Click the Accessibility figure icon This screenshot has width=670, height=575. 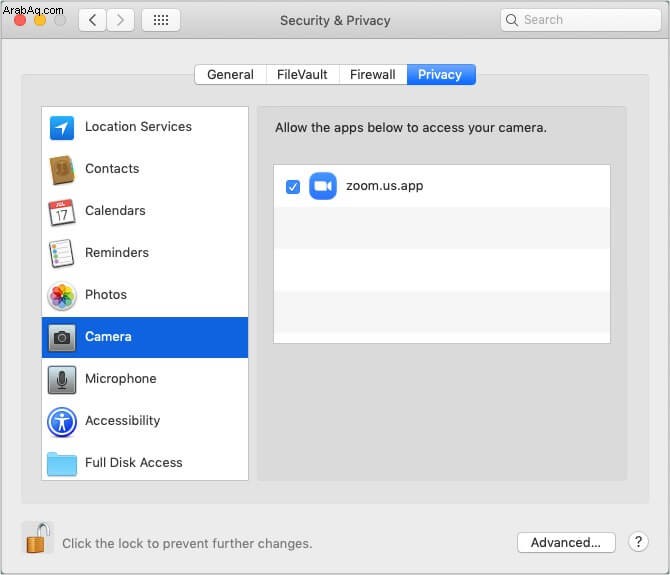[x=62, y=422]
